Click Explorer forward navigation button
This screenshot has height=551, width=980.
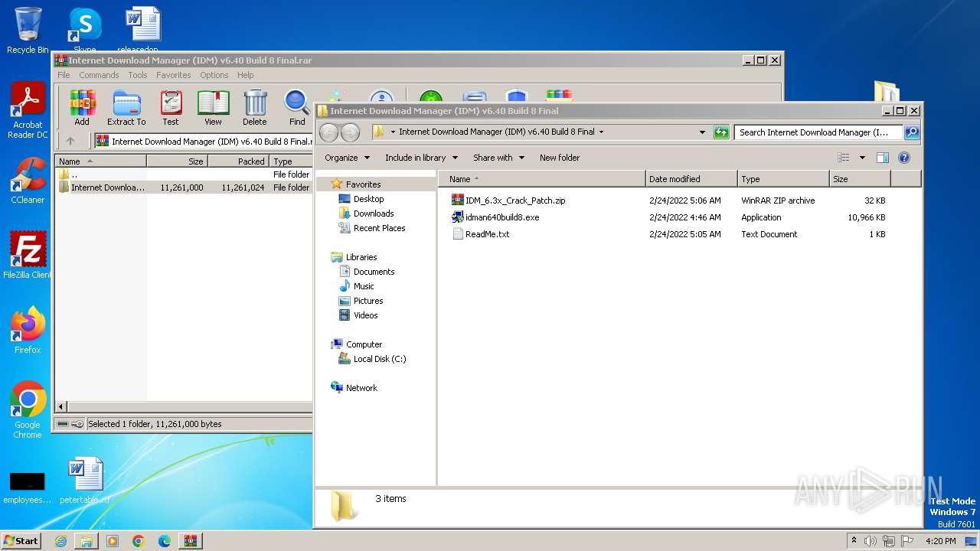click(350, 132)
